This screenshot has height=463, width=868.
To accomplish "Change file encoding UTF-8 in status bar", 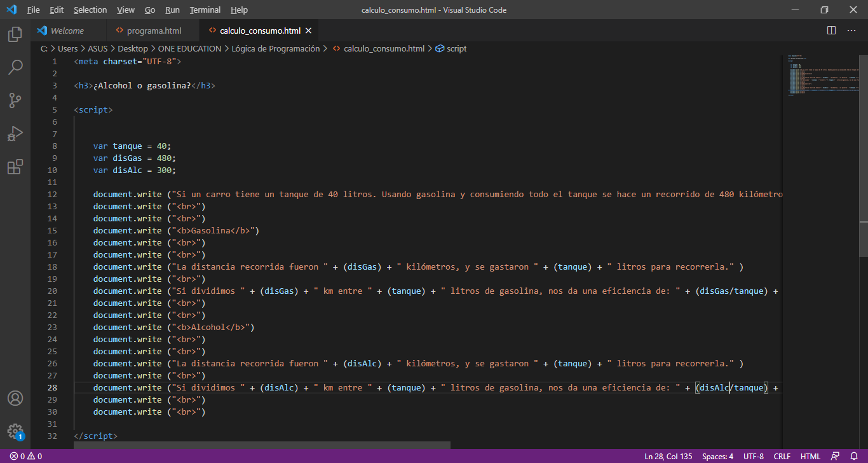I will point(754,457).
